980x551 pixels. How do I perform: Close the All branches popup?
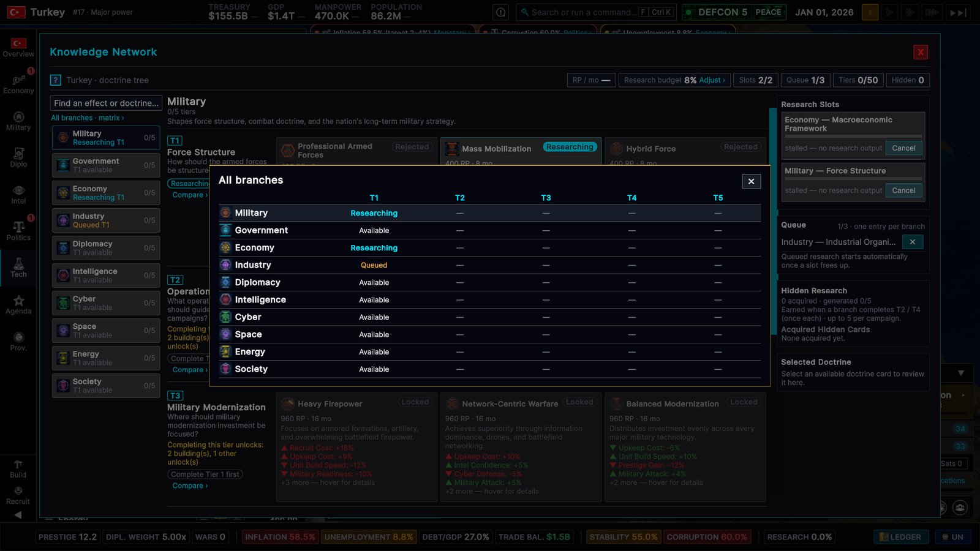(x=752, y=181)
